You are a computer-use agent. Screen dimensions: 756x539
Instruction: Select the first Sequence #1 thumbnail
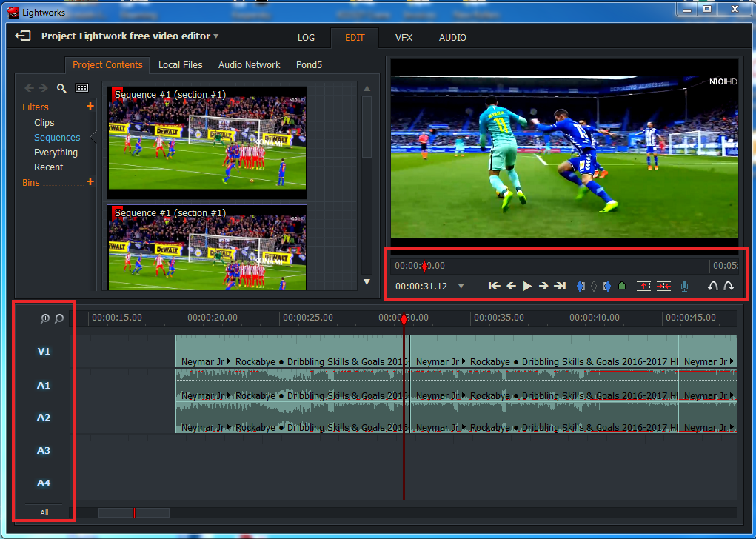coord(207,143)
